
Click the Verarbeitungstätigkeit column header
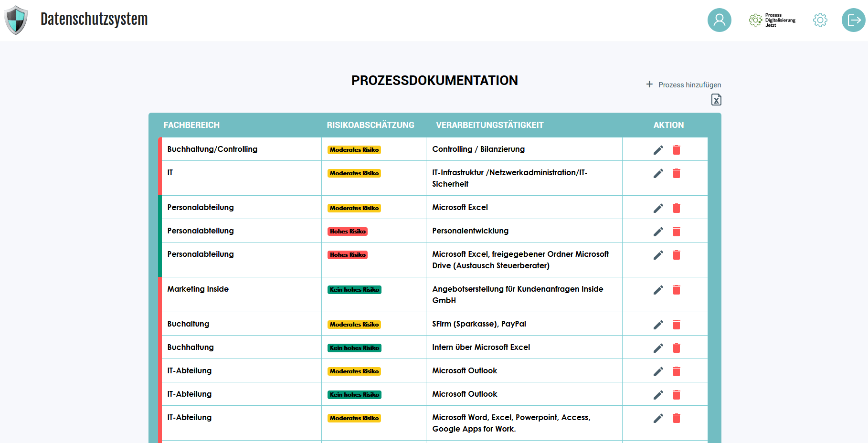pos(489,125)
